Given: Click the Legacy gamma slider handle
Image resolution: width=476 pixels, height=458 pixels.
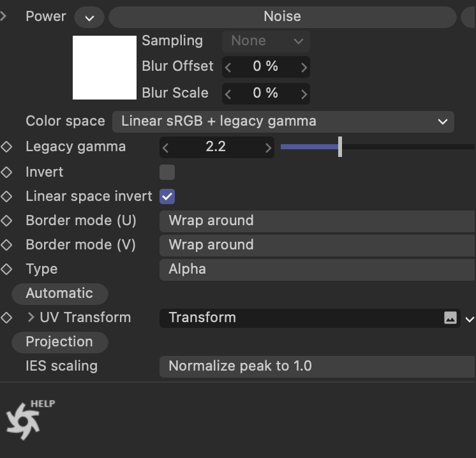Looking at the screenshot, I should tap(340, 147).
